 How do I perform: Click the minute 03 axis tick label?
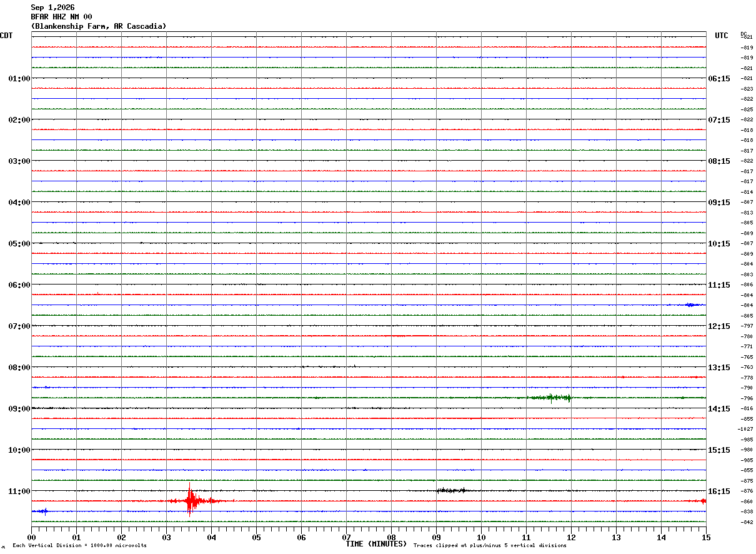pos(167,537)
